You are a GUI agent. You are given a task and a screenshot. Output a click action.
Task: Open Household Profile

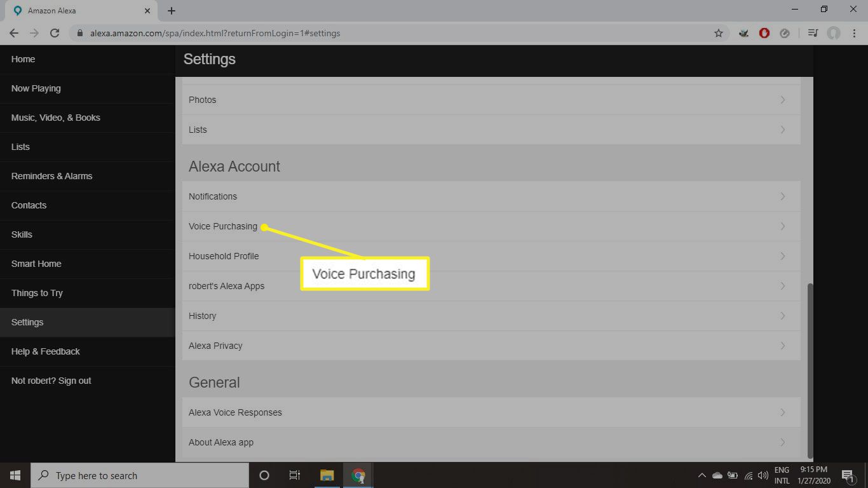click(x=491, y=256)
